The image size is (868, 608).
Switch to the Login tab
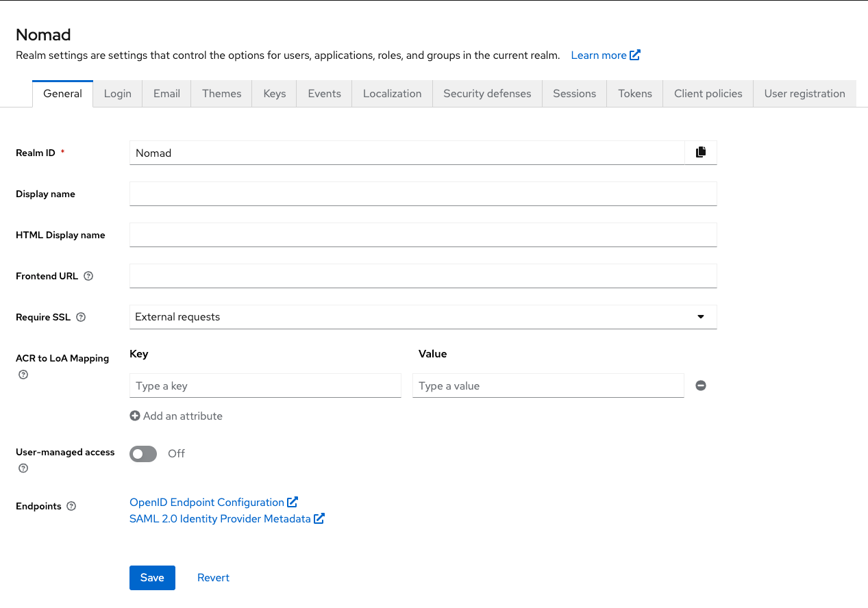pyautogui.click(x=117, y=94)
